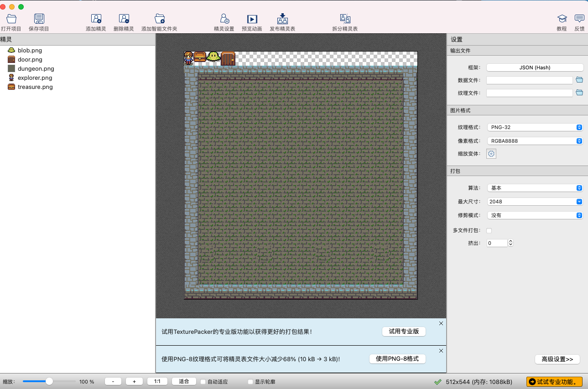This screenshot has height=389, width=588.
Task: Open the 修剪模式 trim mode dropdown
Action: coord(535,215)
